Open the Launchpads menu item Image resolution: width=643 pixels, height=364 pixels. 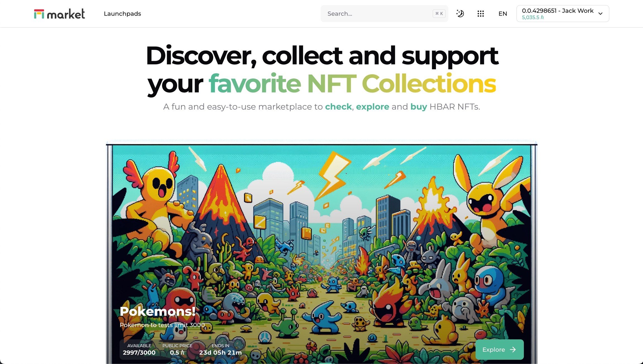tap(123, 14)
